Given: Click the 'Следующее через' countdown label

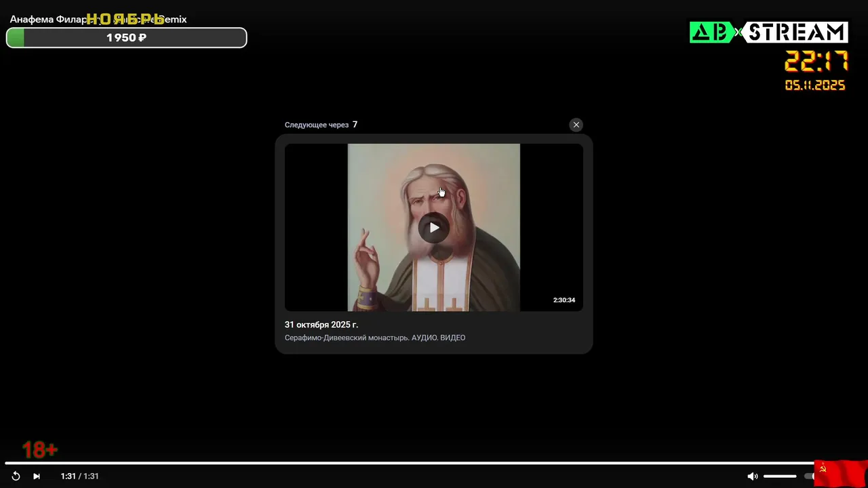Looking at the screenshot, I should pos(317,125).
